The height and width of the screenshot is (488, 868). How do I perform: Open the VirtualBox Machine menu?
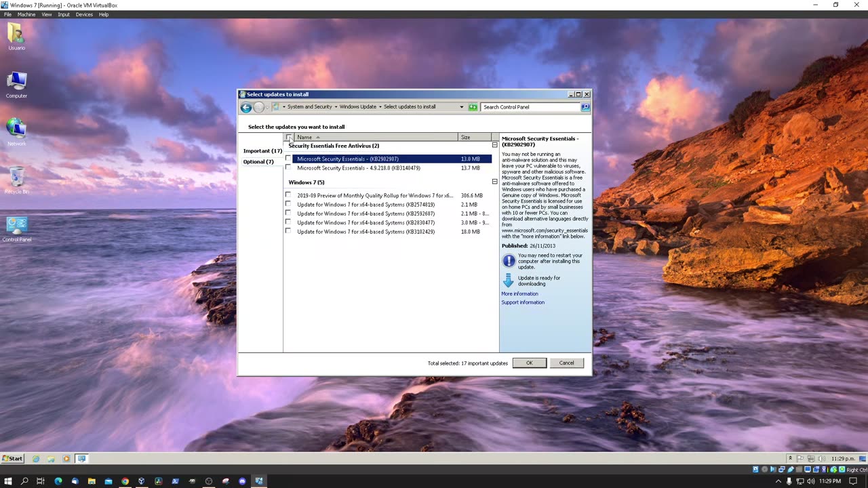(x=26, y=14)
